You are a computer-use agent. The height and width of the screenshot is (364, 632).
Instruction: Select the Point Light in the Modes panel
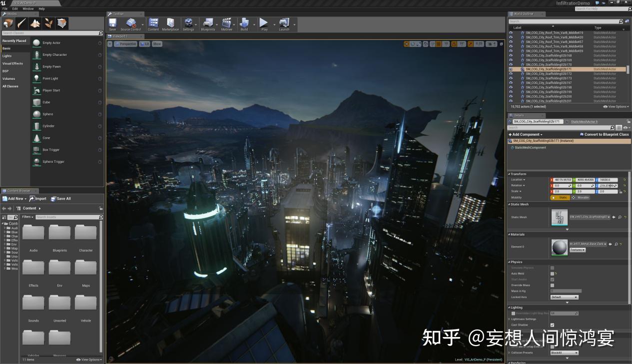pos(50,78)
